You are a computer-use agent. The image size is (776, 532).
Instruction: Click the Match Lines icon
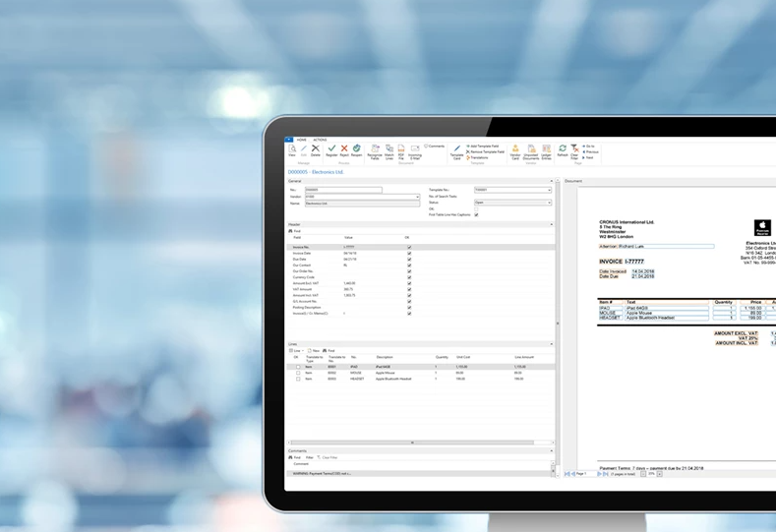coord(389,151)
